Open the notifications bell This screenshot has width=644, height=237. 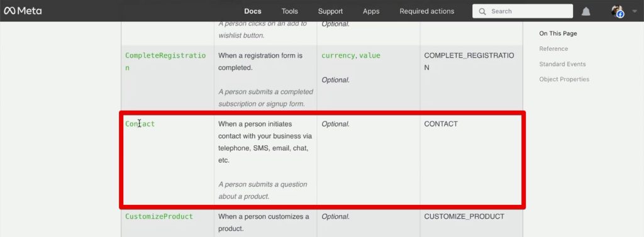tap(586, 11)
